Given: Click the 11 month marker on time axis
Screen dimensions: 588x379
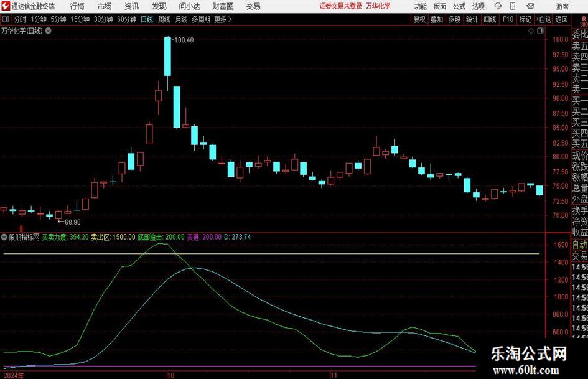Looking at the screenshot, I should click(334, 375).
